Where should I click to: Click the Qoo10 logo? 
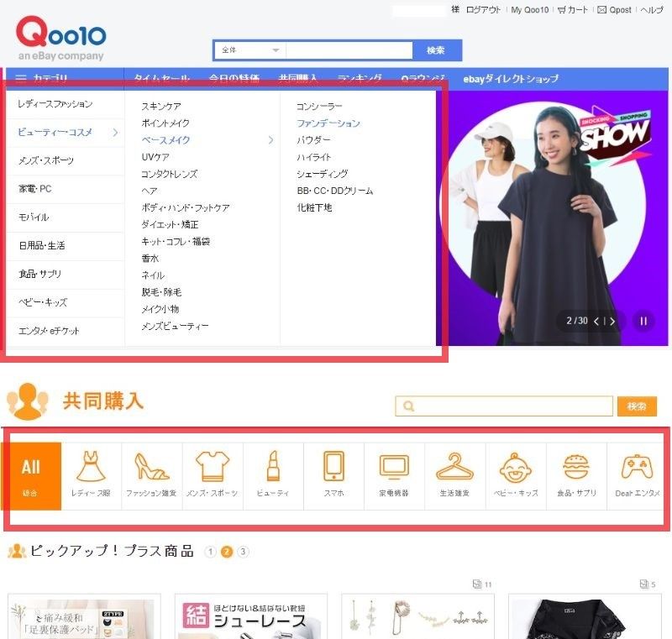(60, 38)
